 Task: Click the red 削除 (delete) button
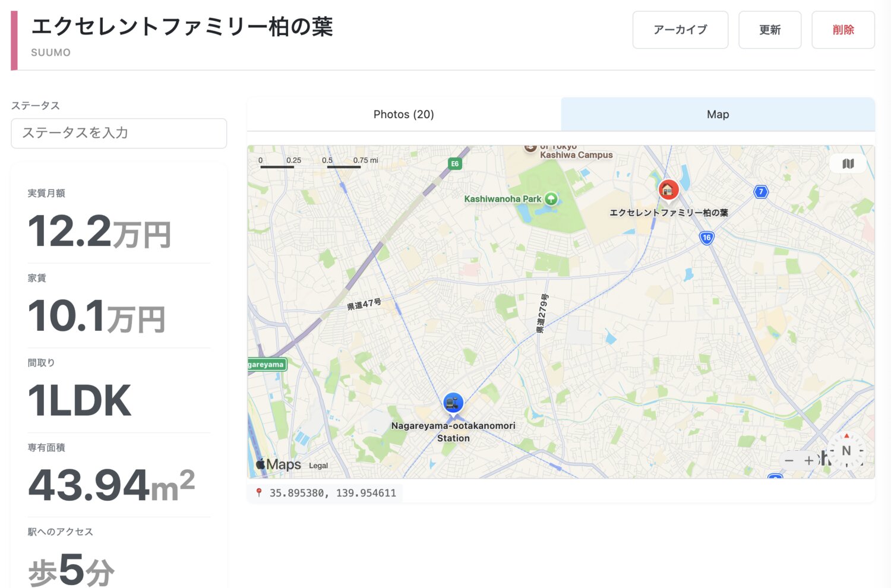(843, 30)
